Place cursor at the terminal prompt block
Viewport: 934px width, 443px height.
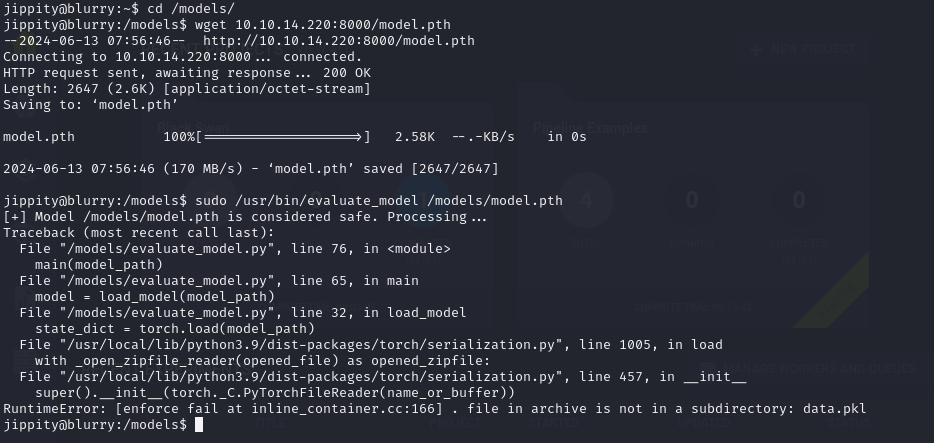click(x=199, y=425)
